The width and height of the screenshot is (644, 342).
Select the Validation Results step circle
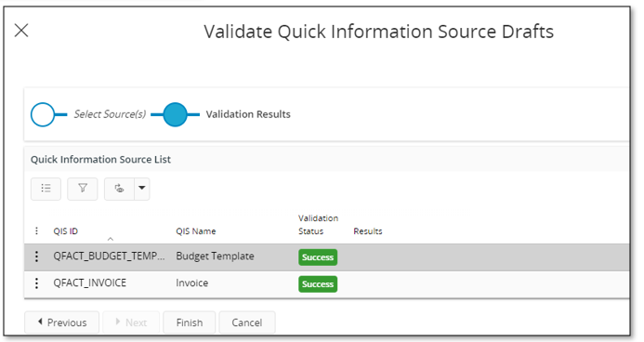(176, 114)
